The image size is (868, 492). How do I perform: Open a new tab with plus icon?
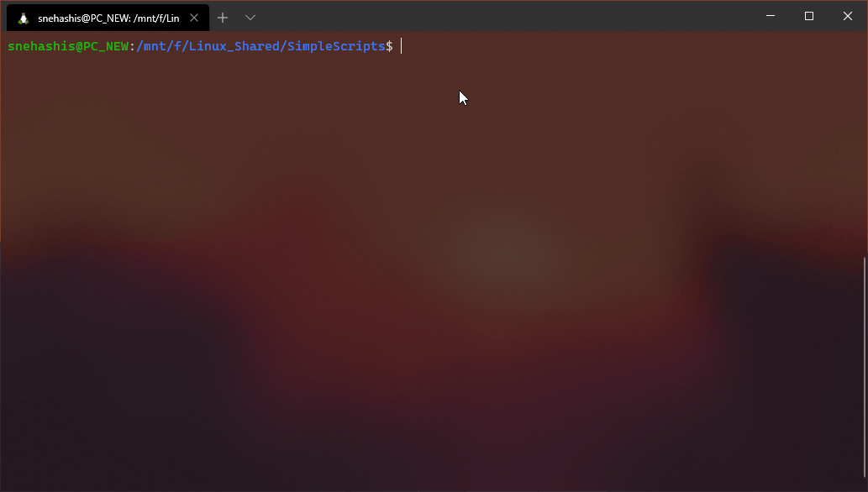point(223,18)
